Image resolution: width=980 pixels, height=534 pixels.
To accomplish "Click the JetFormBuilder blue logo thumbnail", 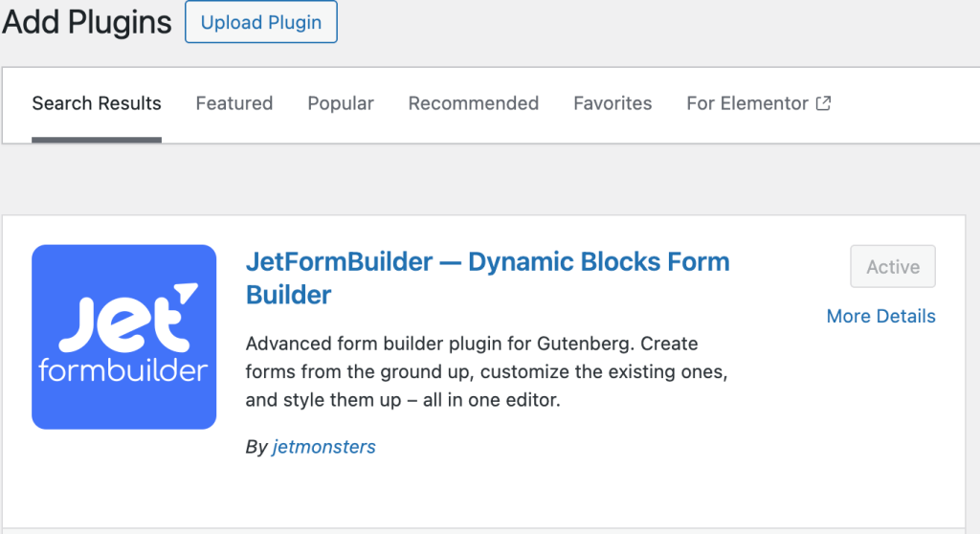I will [123, 337].
